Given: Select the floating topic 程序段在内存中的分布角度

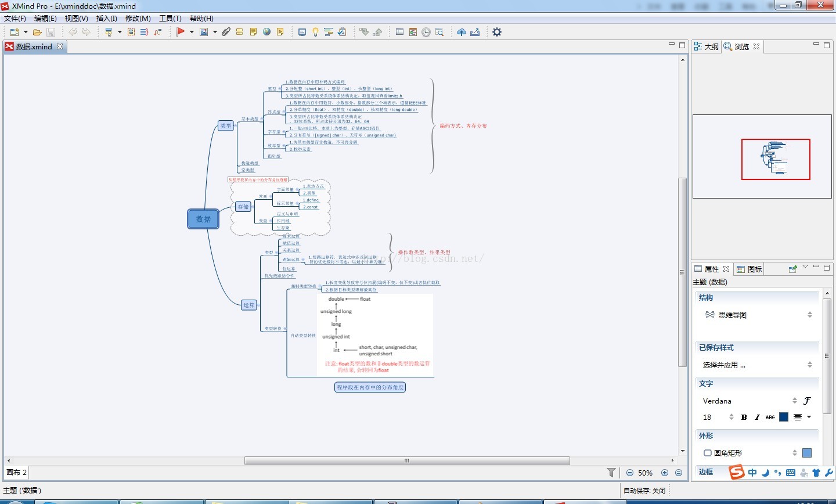Looking at the screenshot, I should pos(370,387).
